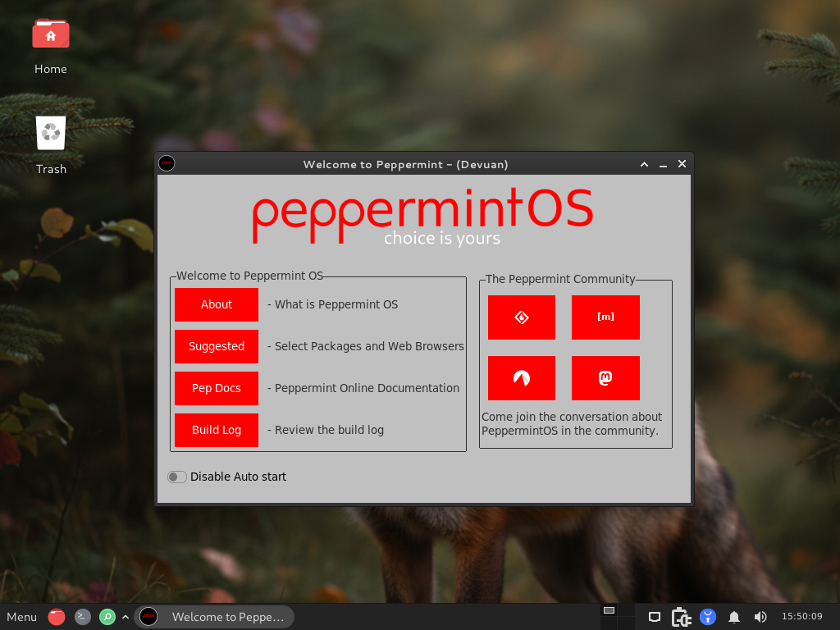
Task: Click 'Select Packages and Web Browsers' text
Action: coord(369,346)
